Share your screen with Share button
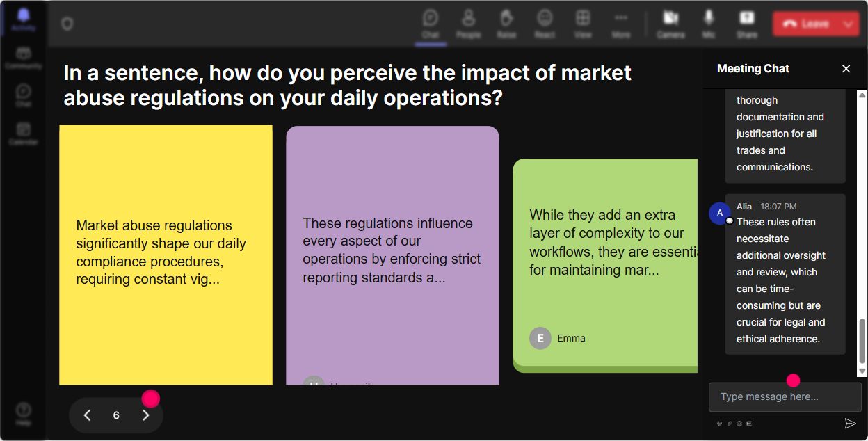868x441 pixels. click(x=747, y=24)
